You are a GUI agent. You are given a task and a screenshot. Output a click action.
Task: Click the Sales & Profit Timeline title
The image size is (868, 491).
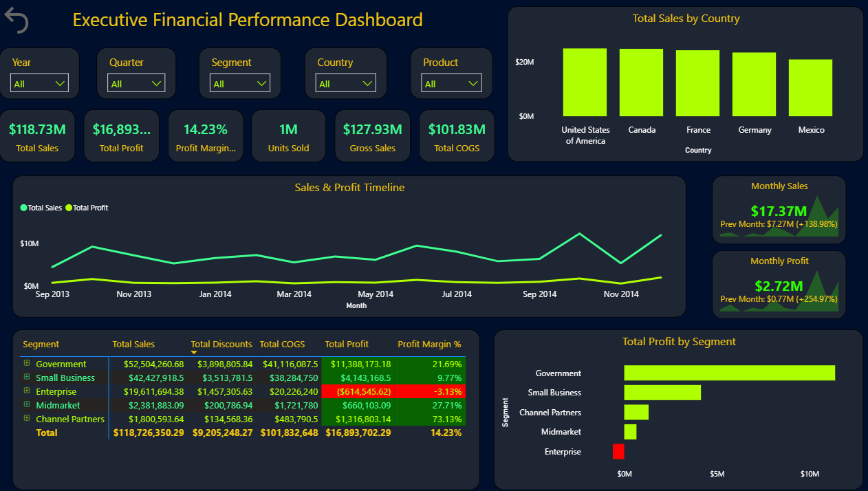coord(349,187)
